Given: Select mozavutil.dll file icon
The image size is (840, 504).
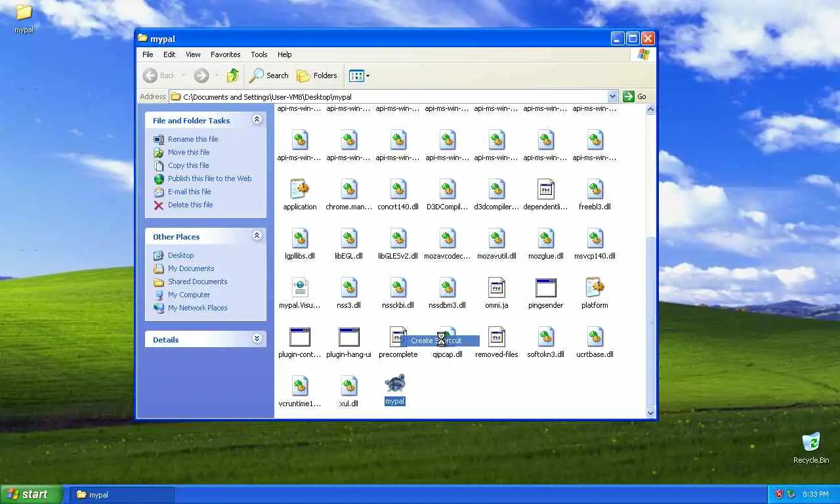Looking at the screenshot, I should coord(497,238).
